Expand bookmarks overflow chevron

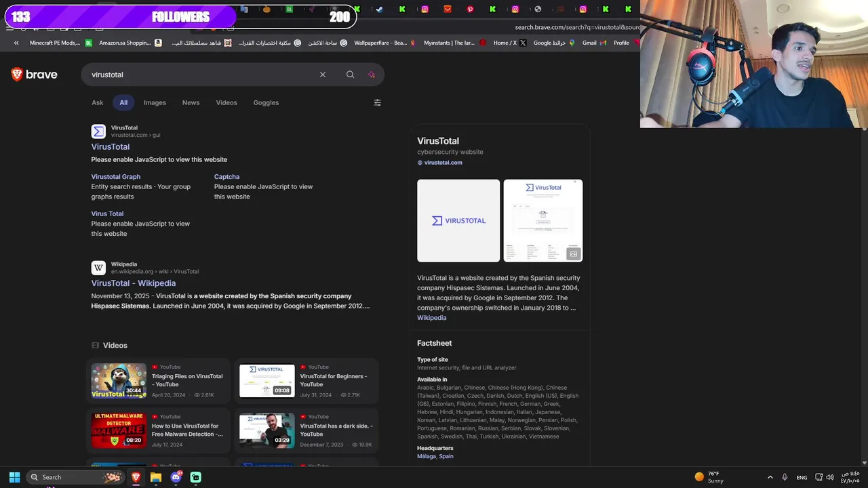click(x=16, y=43)
